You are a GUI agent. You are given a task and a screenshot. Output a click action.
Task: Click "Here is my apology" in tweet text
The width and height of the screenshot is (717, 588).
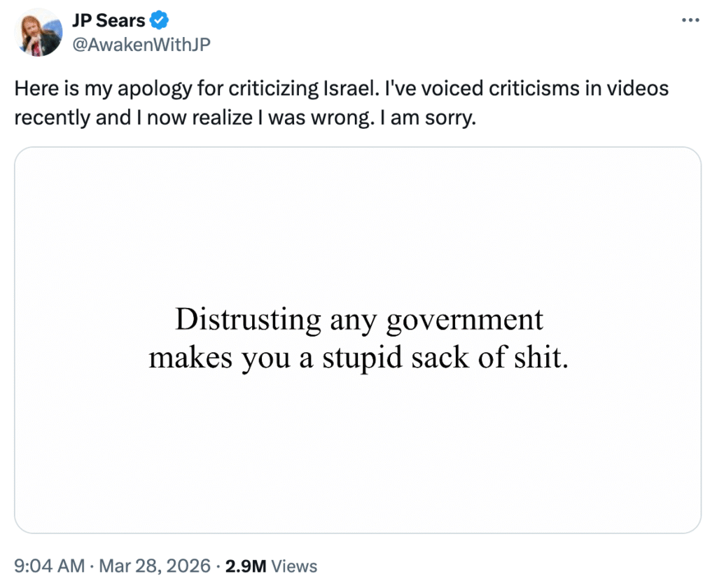80,89
